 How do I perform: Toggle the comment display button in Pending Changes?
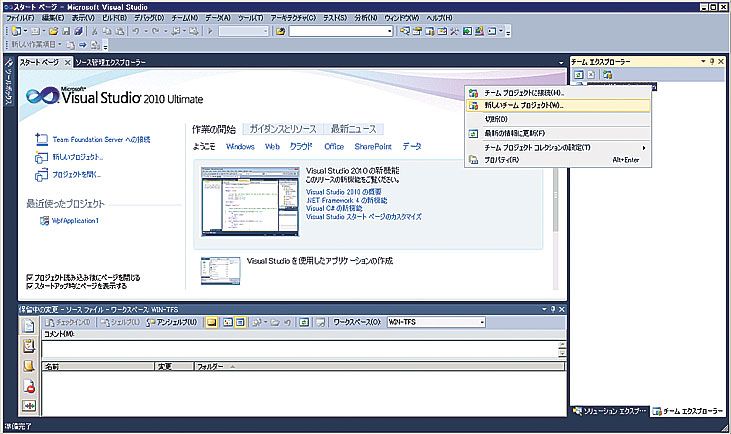click(212, 322)
